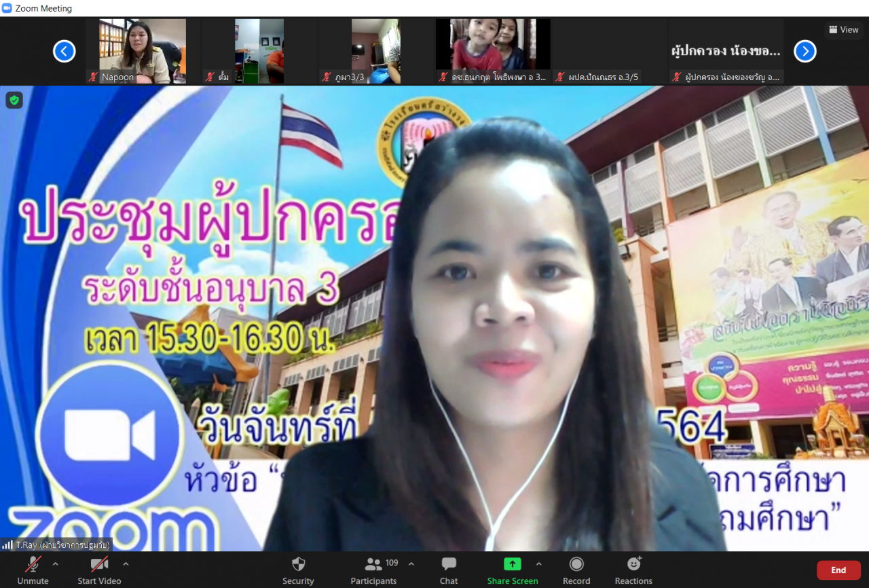This screenshot has height=588, width=869.
Task: Open audio options arrow beside Unmute
Action: tap(56, 564)
